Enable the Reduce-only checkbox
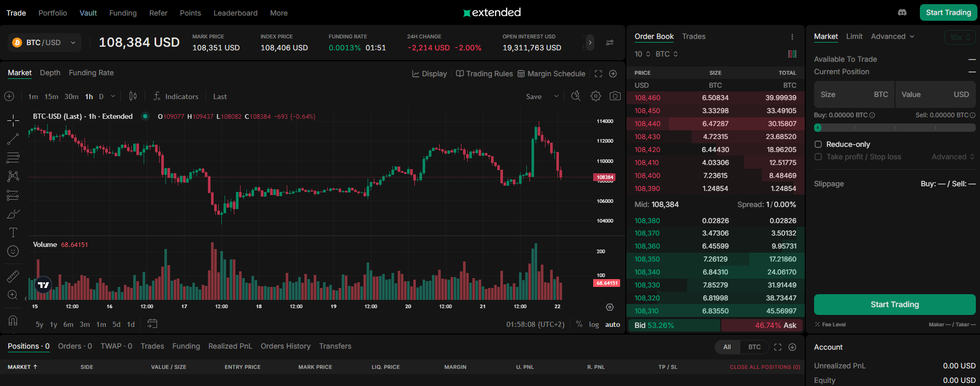The image size is (980, 386). tap(818, 144)
